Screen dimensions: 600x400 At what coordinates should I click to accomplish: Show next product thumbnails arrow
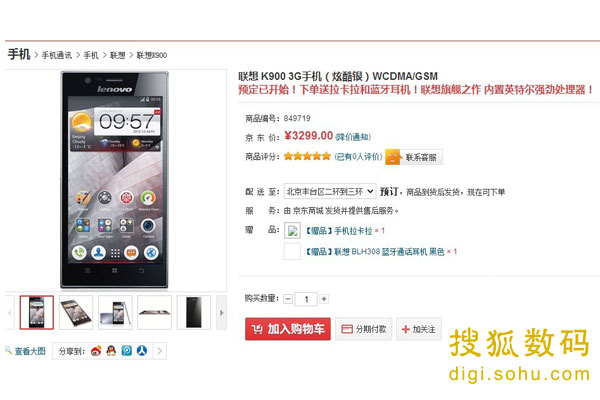222,313
